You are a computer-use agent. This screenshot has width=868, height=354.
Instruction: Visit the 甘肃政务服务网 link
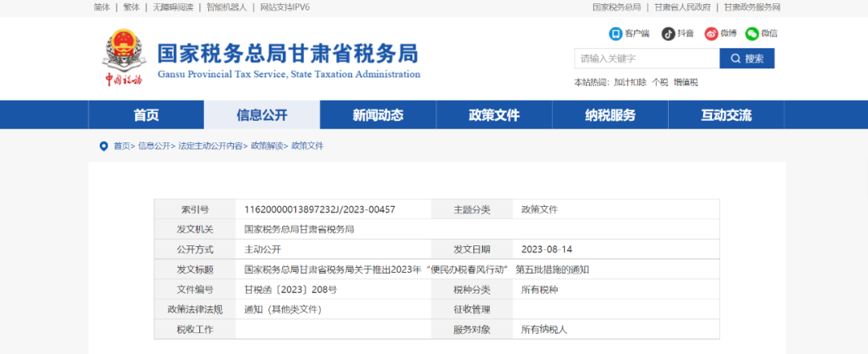point(751,7)
